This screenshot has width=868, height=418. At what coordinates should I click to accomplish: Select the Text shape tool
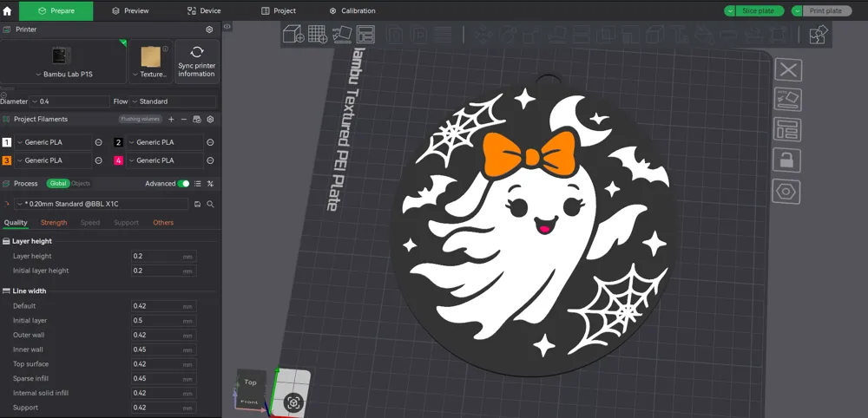pos(681,35)
